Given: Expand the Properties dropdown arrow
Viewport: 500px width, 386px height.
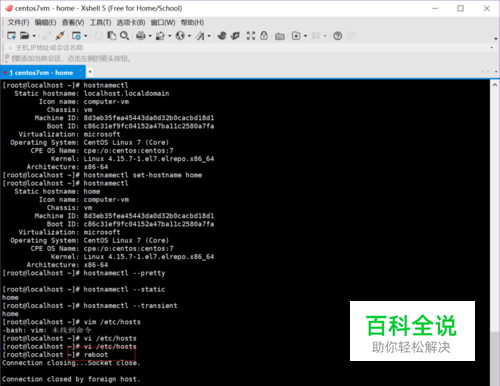Looking at the screenshot, I should coord(86,36).
